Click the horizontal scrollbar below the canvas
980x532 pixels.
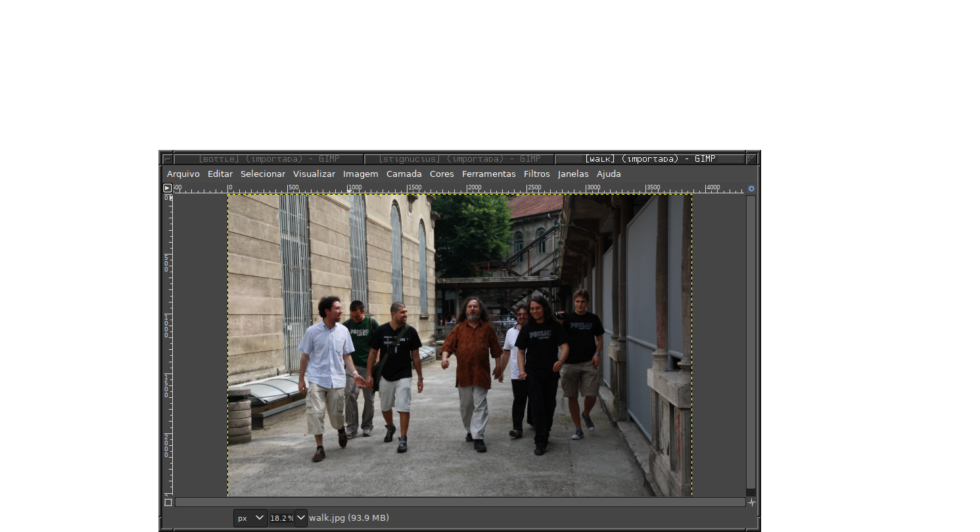460,502
